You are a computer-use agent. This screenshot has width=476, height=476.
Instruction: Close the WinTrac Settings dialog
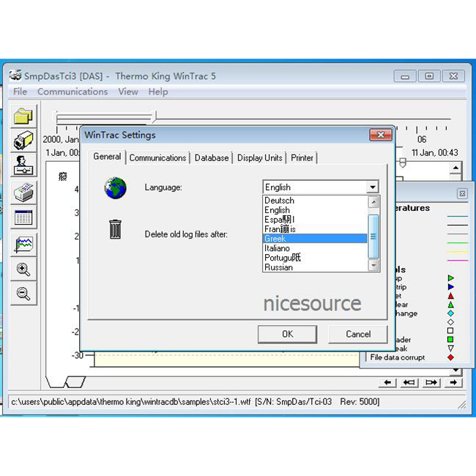[x=381, y=135]
